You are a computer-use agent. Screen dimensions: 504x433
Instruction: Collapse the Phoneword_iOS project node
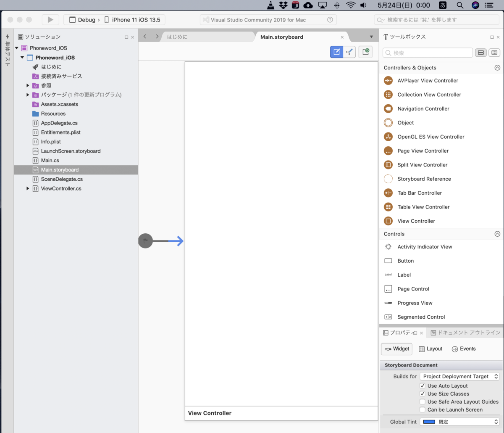tap(22, 58)
